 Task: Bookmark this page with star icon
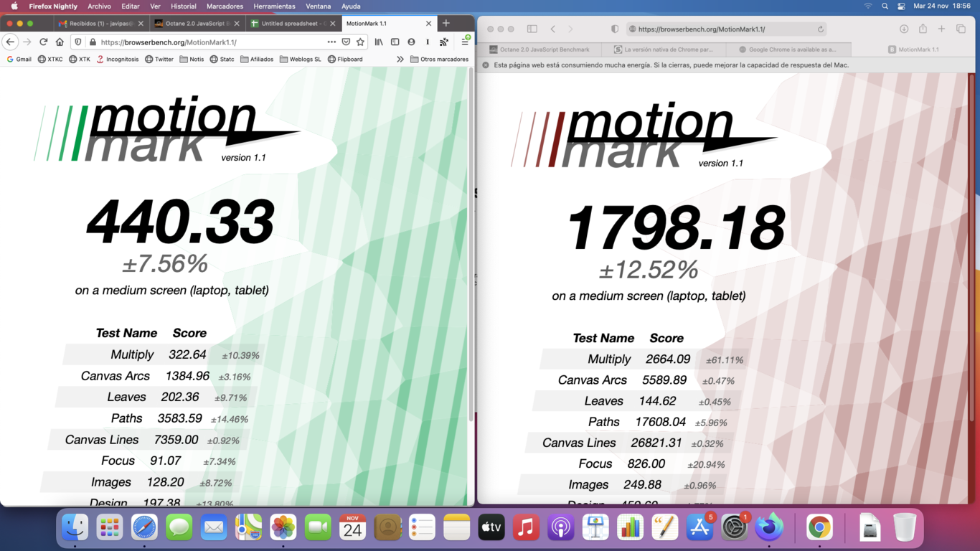point(360,42)
